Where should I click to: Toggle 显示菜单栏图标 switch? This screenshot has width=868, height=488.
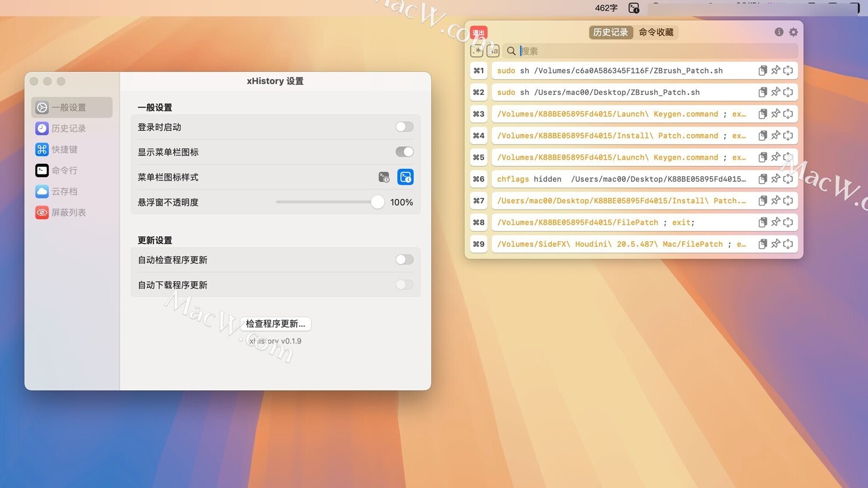pyautogui.click(x=405, y=152)
